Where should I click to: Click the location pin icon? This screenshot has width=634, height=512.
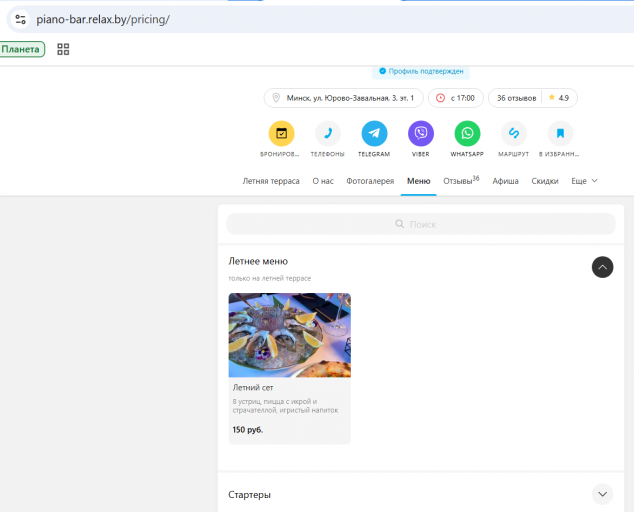(276, 98)
